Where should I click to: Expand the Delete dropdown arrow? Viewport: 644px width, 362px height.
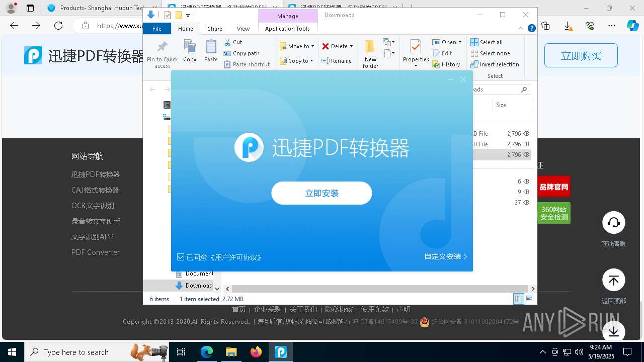tap(351, 46)
